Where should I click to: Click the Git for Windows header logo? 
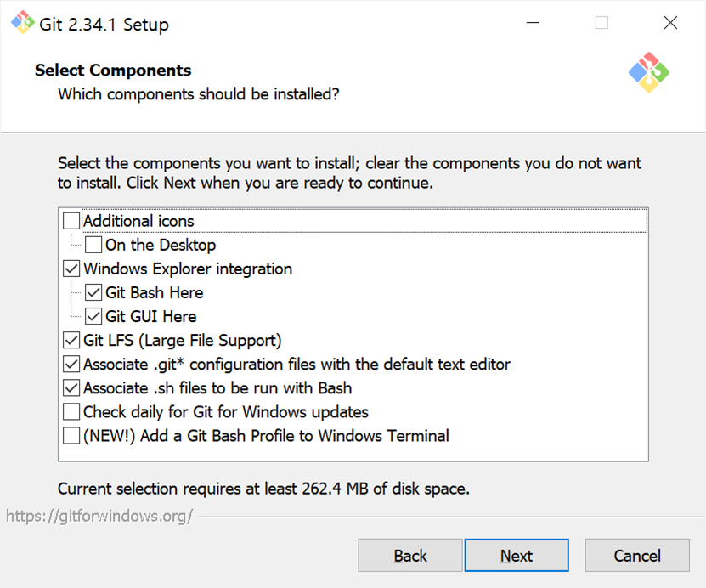click(x=649, y=72)
